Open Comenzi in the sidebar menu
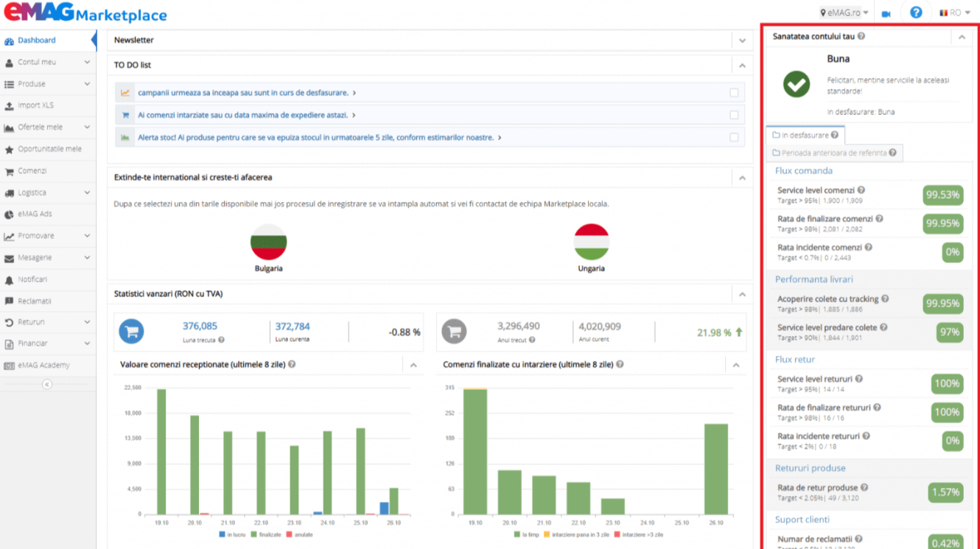This screenshot has width=980, height=549. click(32, 171)
